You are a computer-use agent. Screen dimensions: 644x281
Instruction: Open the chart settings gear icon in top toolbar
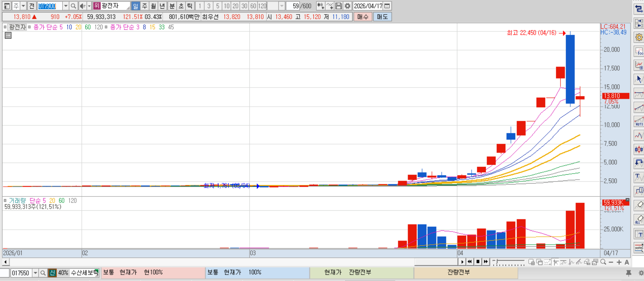[347, 6]
